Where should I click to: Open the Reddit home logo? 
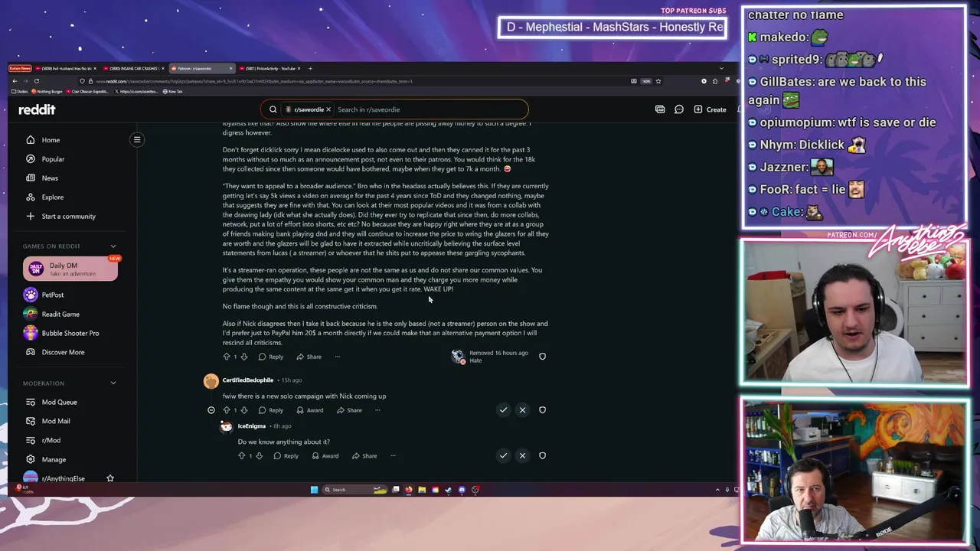tap(37, 109)
